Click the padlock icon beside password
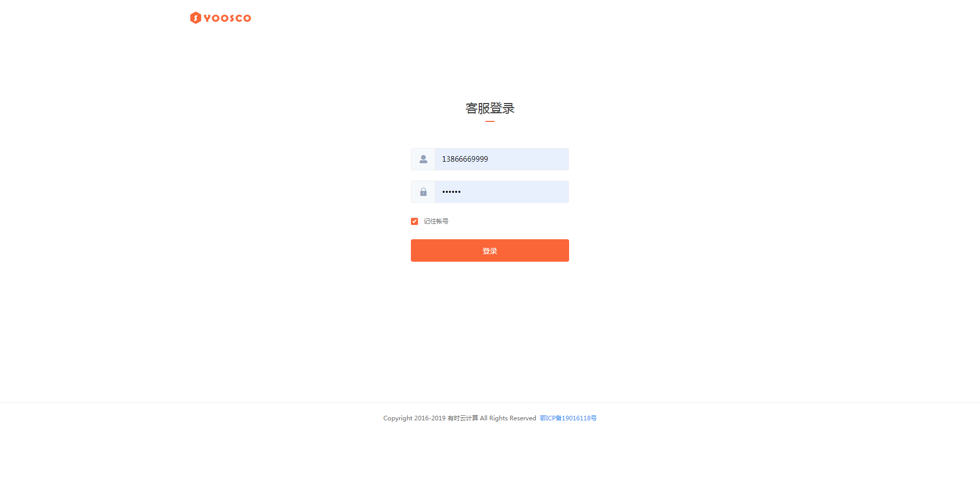 423,192
